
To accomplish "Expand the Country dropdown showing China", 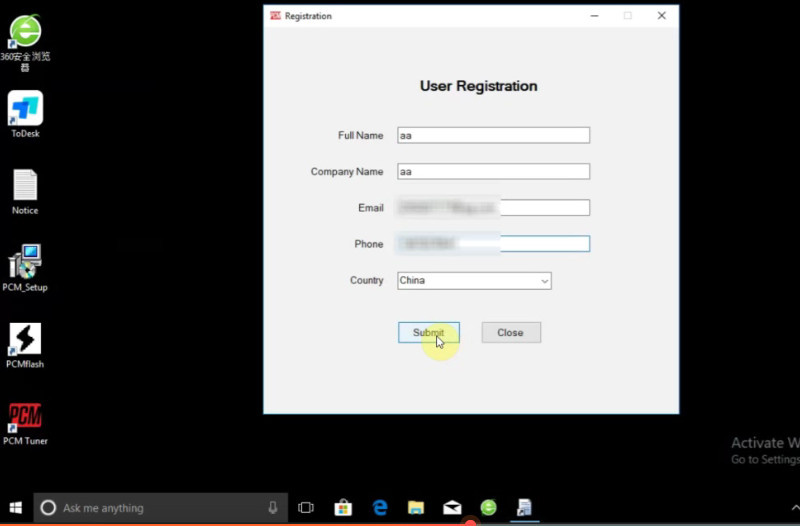I will pyautogui.click(x=474, y=281).
